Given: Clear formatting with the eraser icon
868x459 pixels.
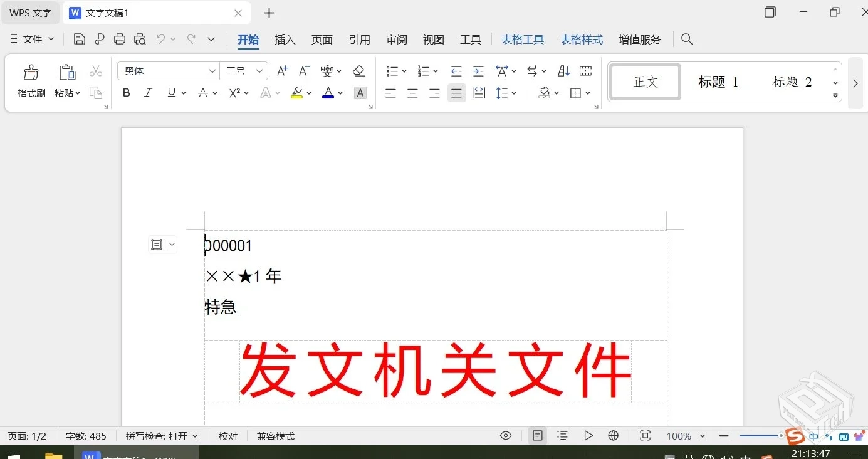Looking at the screenshot, I should click(x=359, y=71).
